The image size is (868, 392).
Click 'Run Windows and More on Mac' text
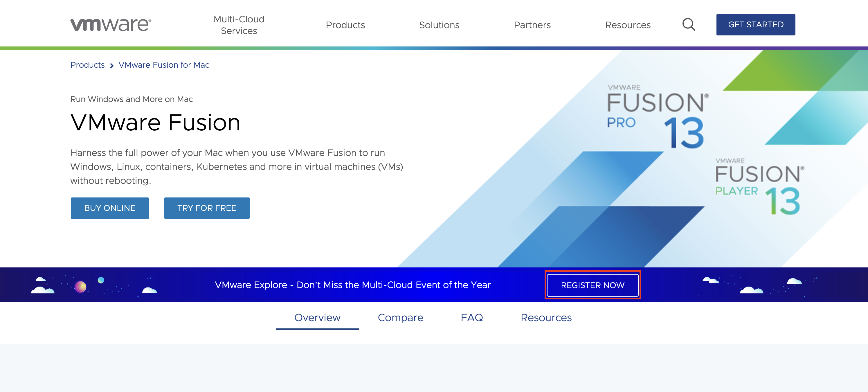point(132,99)
